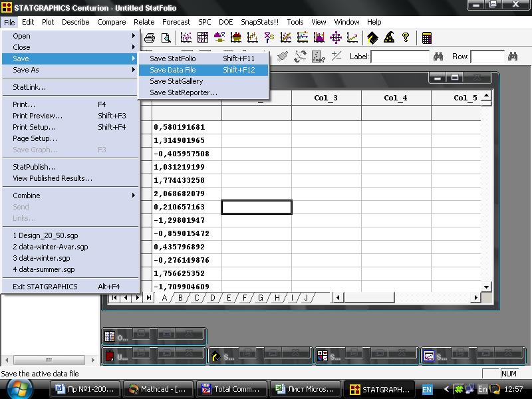
Task: Select Print Preview... menu entry
Action: pyautogui.click(x=70, y=116)
